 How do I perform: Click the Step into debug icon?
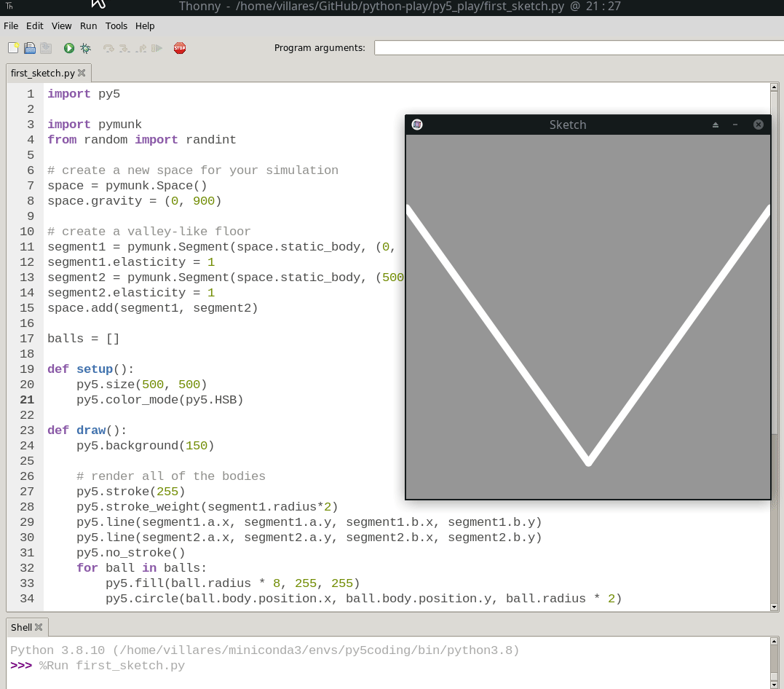click(124, 48)
